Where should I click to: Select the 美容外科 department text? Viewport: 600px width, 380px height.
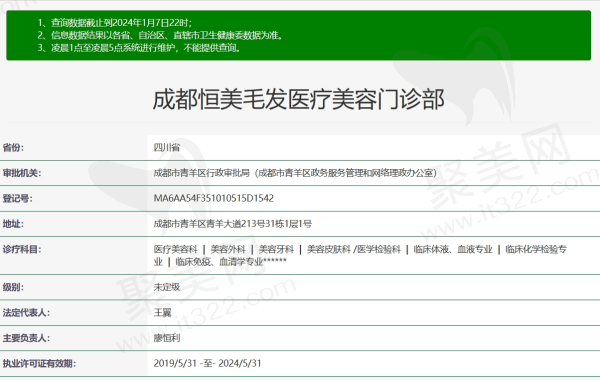(228, 250)
